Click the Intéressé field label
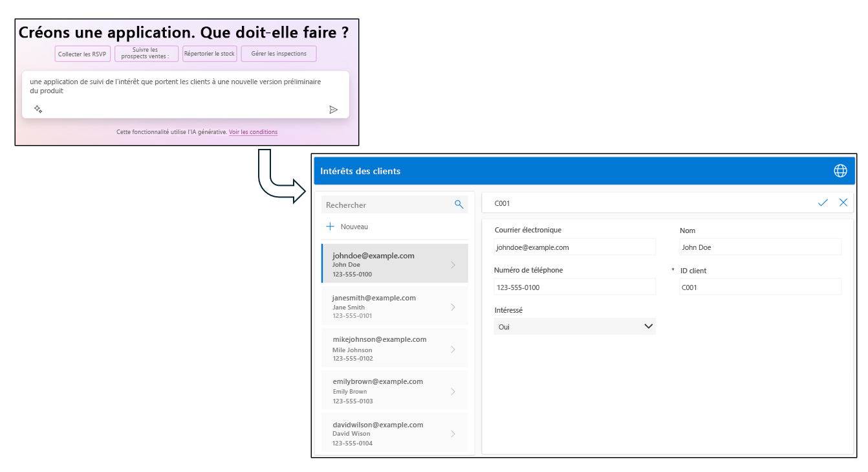Viewport: 868px width, 472px height. pos(508,310)
